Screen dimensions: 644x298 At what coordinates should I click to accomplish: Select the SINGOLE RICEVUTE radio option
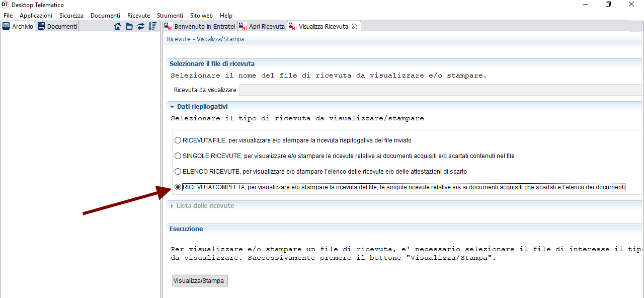[x=178, y=156]
